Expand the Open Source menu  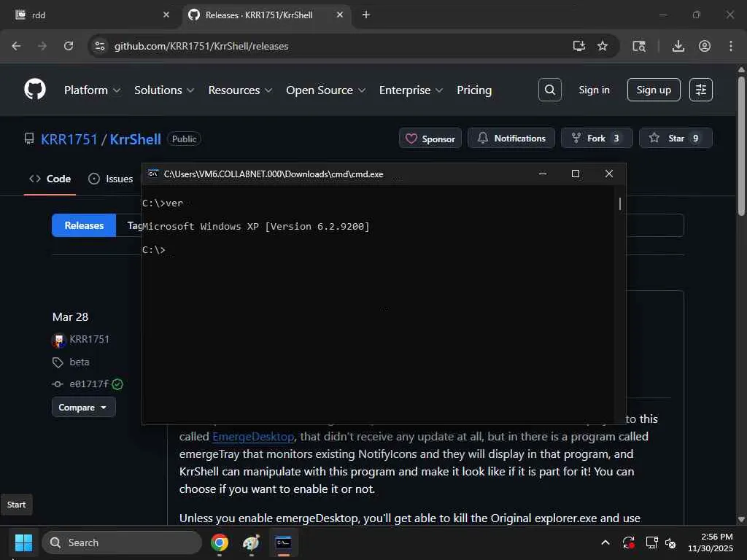coord(325,90)
